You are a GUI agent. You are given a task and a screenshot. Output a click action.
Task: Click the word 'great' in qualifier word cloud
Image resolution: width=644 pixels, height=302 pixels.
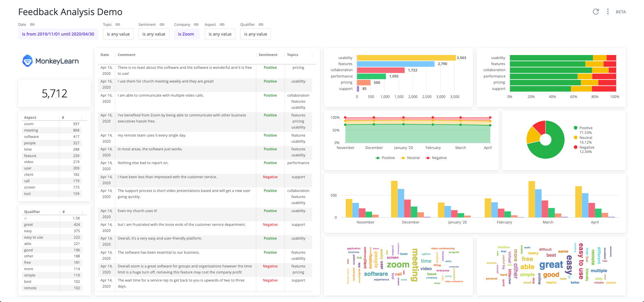551,265
